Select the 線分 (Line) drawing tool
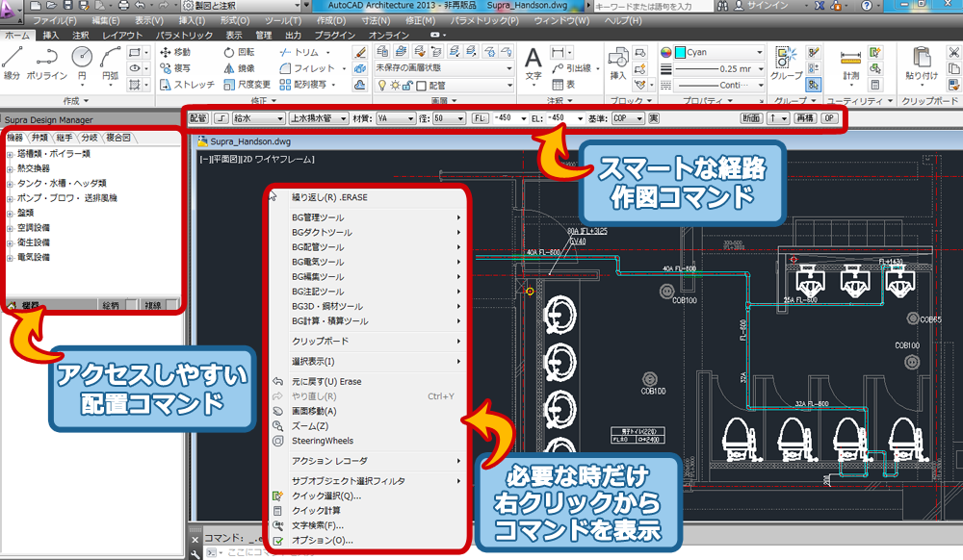This screenshot has height=560, width=963. pos(13,64)
